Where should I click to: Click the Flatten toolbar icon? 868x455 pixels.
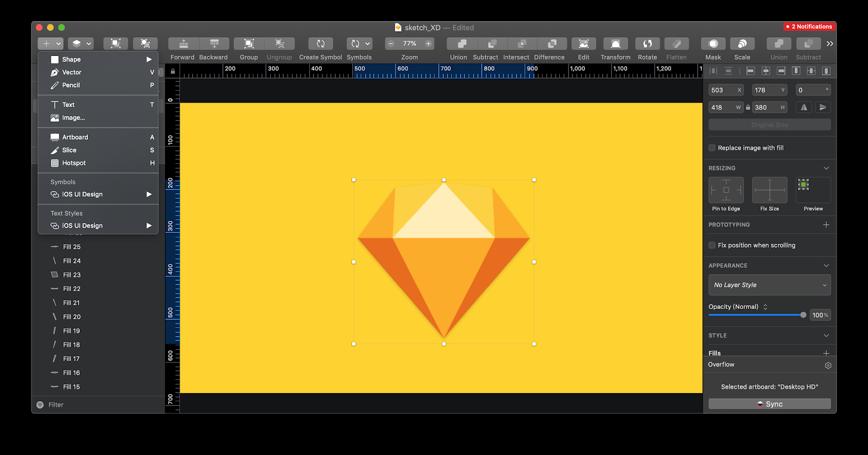coord(676,43)
